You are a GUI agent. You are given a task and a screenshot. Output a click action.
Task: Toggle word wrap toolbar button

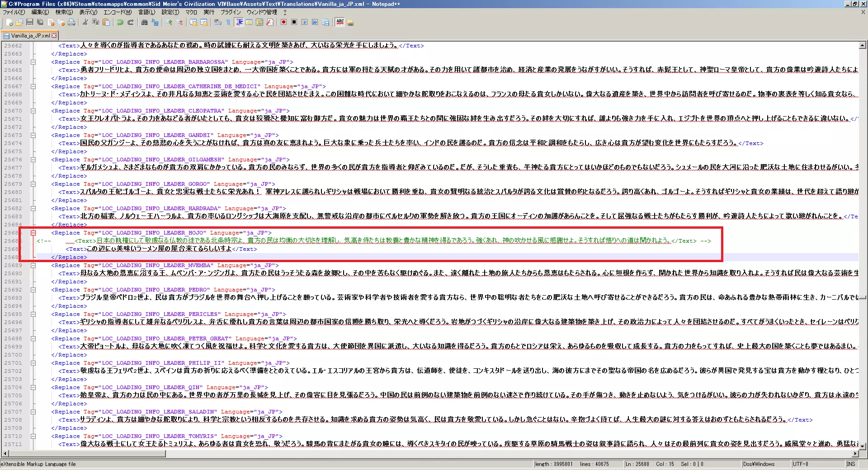pos(218,22)
